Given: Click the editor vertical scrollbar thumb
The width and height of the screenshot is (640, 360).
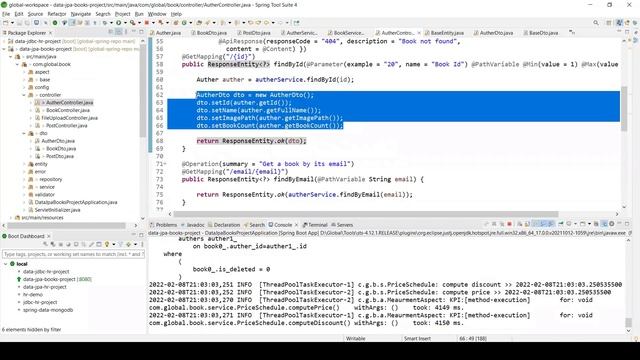Looking at the screenshot, I should click(x=624, y=109).
